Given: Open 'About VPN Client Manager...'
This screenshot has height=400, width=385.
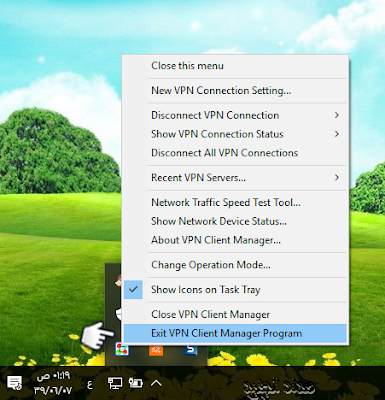Looking at the screenshot, I should click(x=235, y=240).
